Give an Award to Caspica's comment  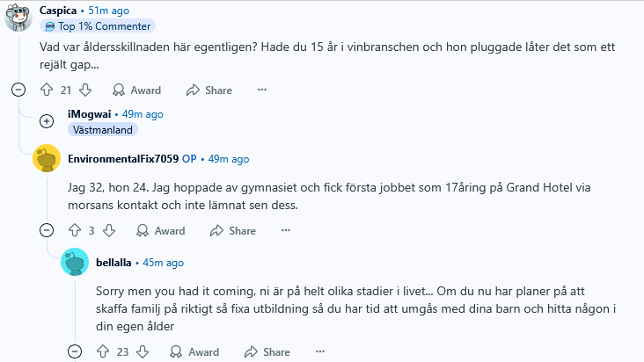coord(136,90)
